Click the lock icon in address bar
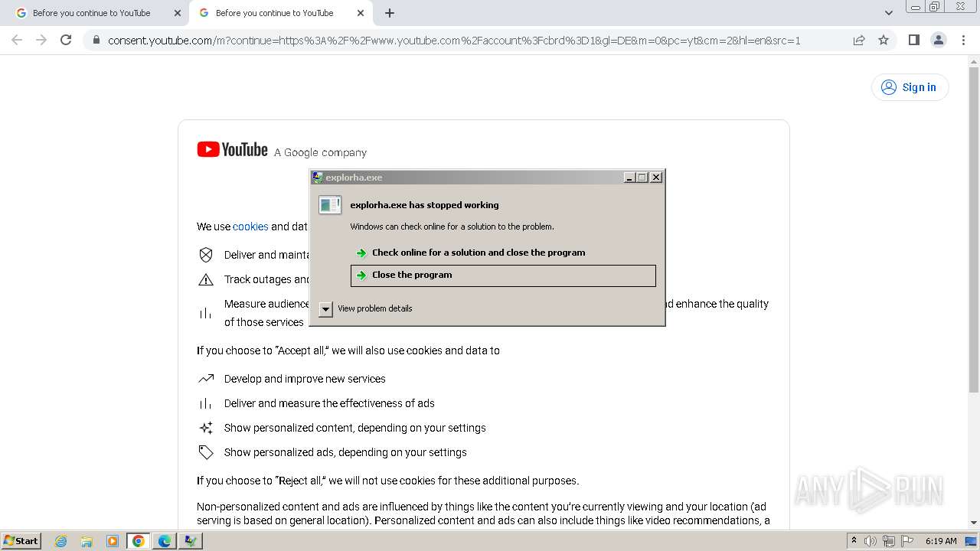The image size is (980, 551). pyautogui.click(x=96, y=40)
